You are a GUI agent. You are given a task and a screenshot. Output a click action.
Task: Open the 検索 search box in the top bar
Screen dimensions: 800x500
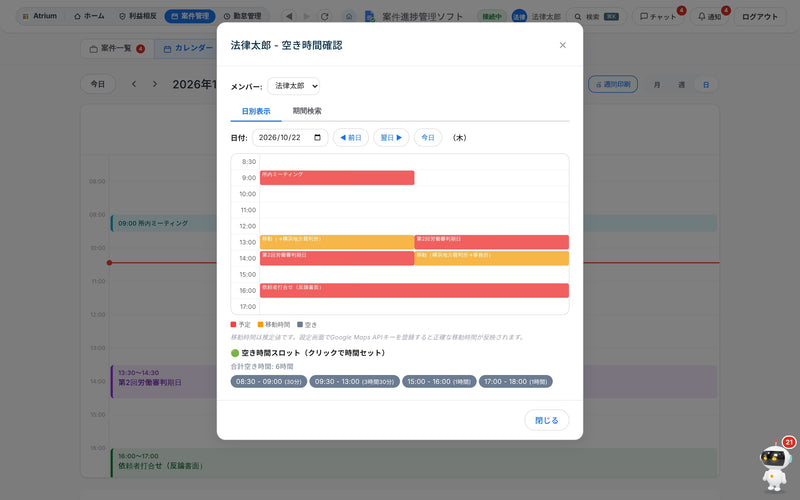596,16
